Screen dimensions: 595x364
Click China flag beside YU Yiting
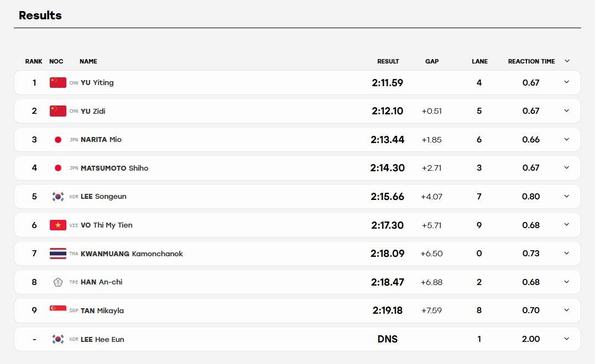[58, 83]
